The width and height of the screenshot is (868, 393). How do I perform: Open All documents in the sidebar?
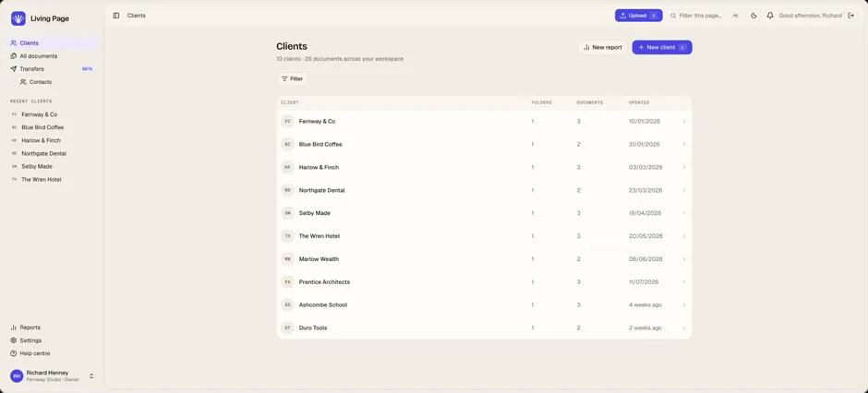pos(54,56)
